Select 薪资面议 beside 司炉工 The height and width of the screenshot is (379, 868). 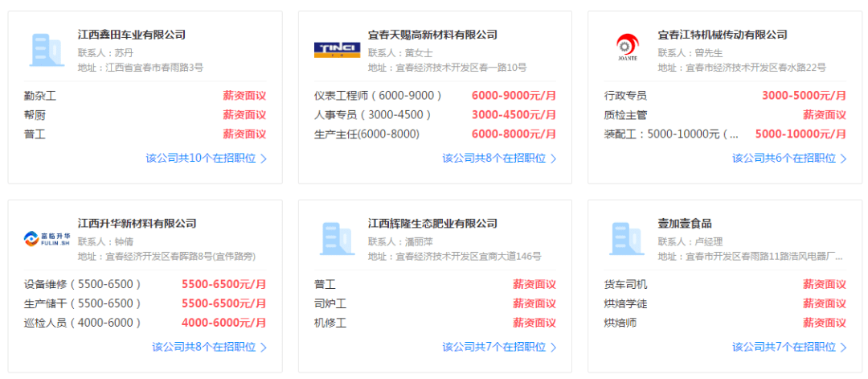(x=534, y=304)
